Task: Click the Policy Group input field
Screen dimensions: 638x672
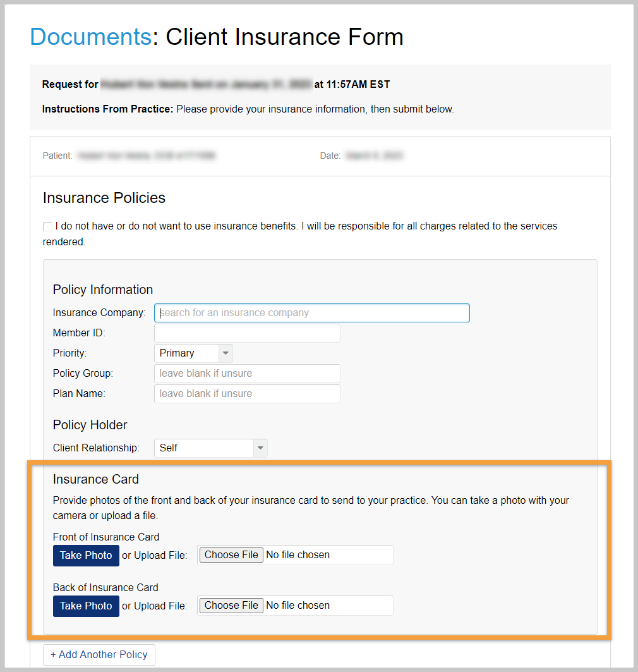Action: (246, 373)
